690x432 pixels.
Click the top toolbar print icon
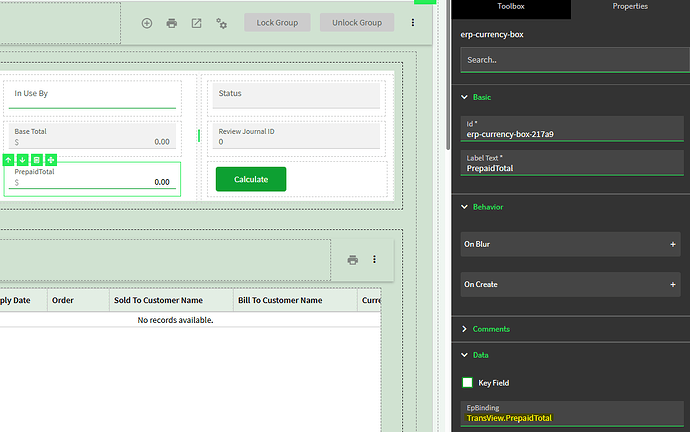(x=172, y=23)
